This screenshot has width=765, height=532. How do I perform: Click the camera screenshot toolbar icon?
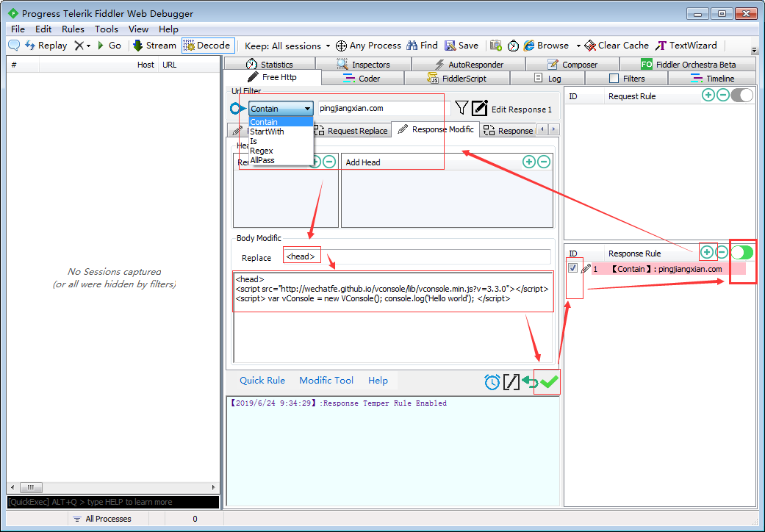pos(496,46)
